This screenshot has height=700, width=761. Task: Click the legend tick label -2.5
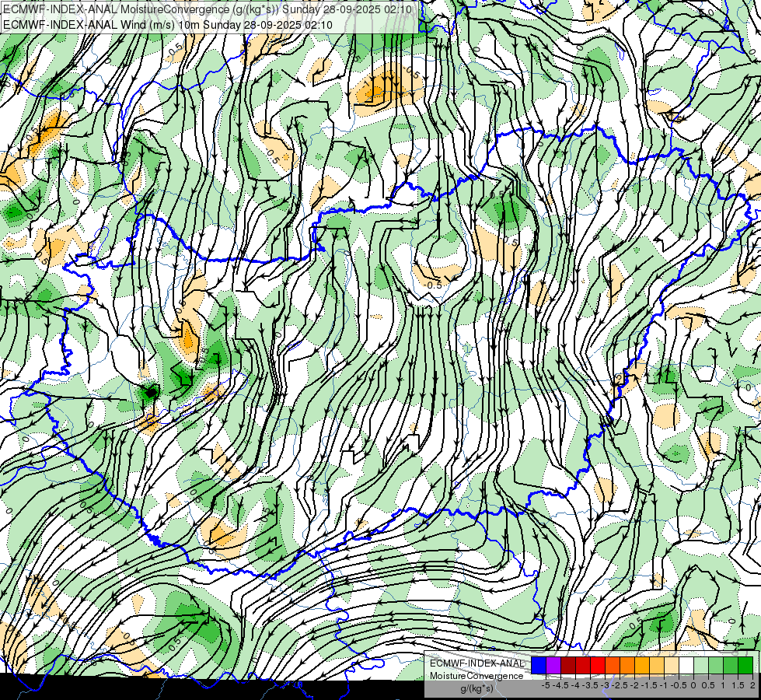click(x=620, y=685)
